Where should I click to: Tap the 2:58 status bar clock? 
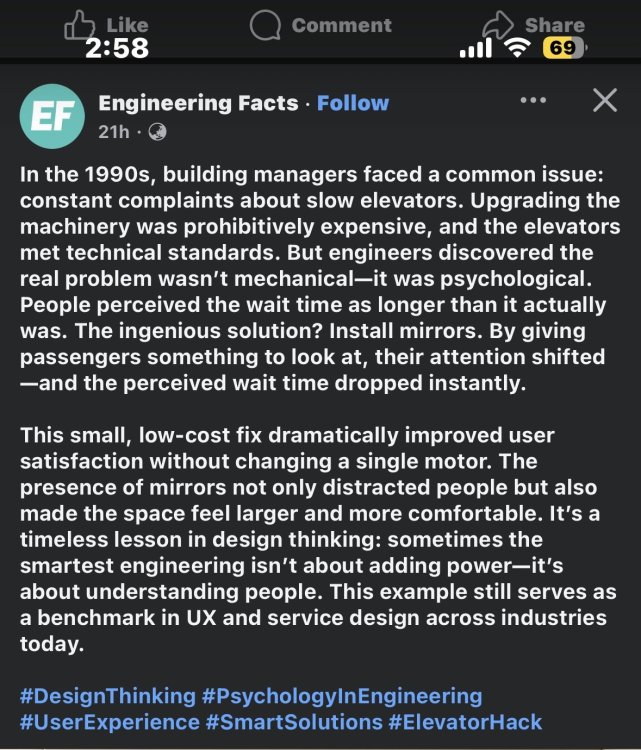point(117,48)
